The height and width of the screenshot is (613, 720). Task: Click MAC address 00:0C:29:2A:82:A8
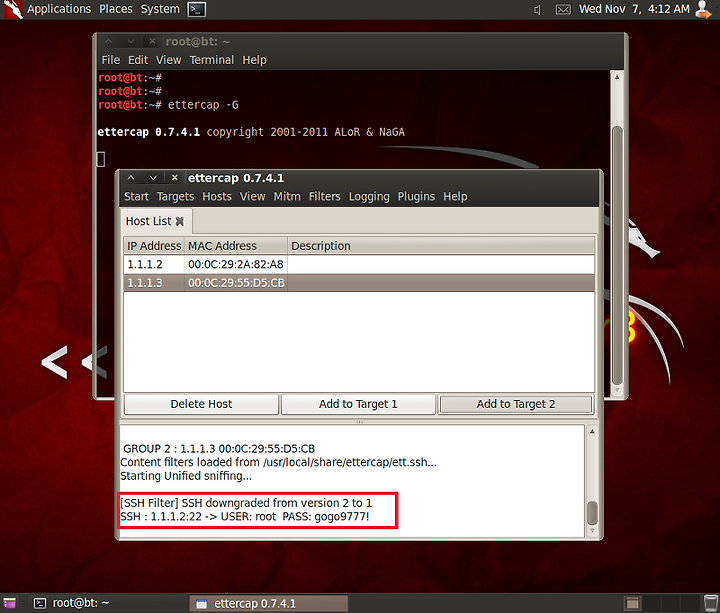[236, 264]
